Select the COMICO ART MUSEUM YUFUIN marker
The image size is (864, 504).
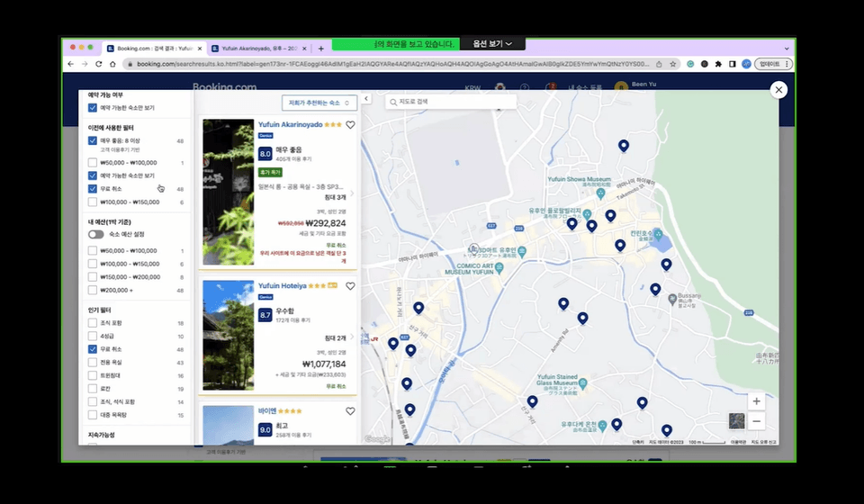coord(499,268)
